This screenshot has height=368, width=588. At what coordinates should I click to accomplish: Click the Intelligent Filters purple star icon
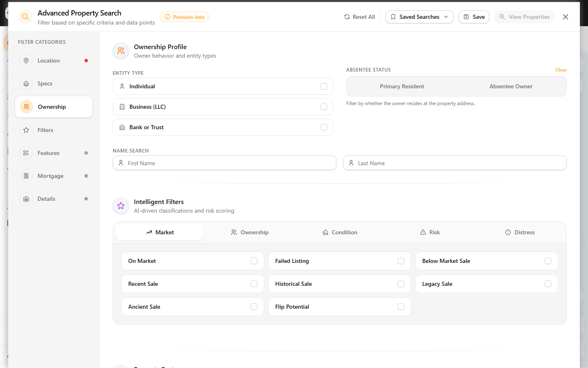(121, 206)
